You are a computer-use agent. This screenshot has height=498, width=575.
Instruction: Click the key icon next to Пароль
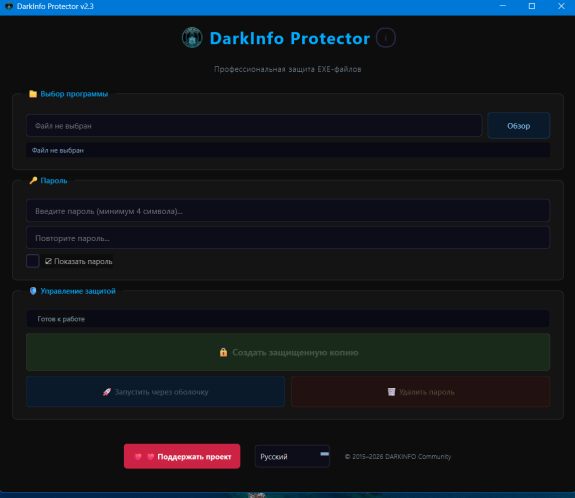(x=33, y=180)
